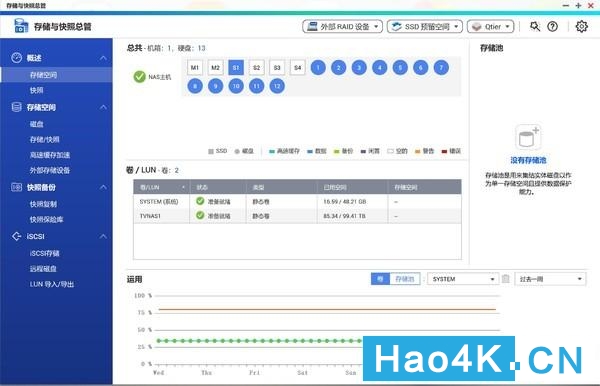Click the green NAS host status checkmark
The image size is (600, 386).
coord(139,77)
